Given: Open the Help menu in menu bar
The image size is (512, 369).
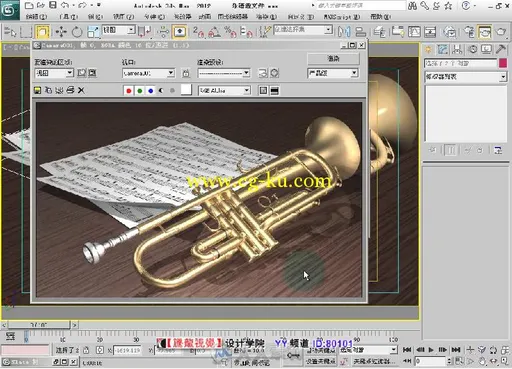Looking at the screenshot, I should 380,16.
